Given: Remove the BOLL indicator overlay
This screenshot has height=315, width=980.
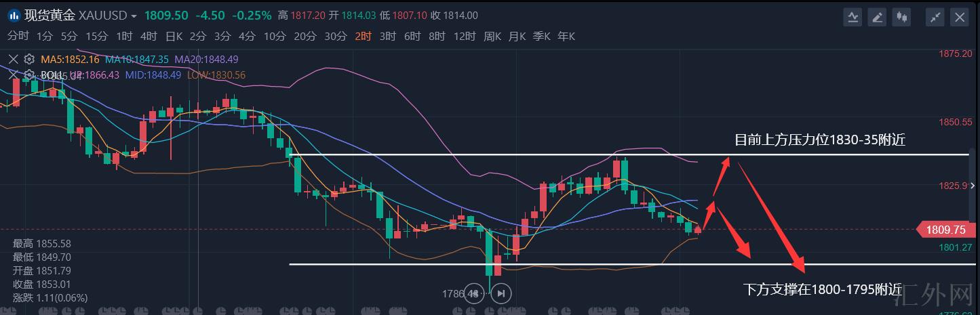Looking at the screenshot, I should (13, 75).
